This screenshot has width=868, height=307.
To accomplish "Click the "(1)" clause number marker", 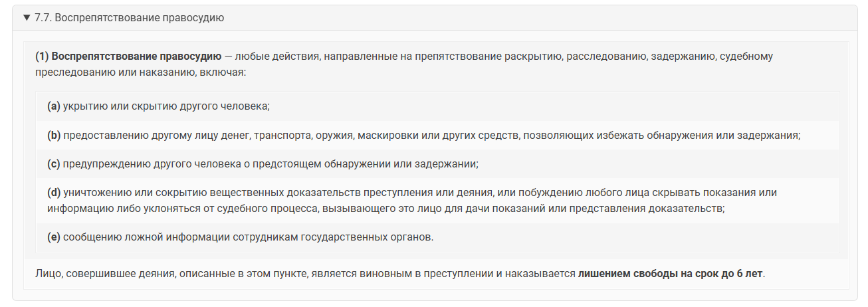I will click(42, 56).
